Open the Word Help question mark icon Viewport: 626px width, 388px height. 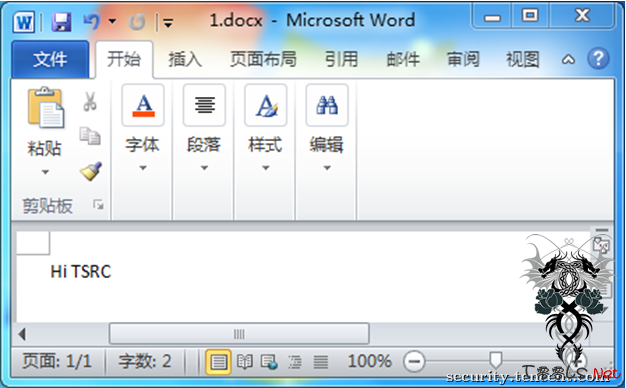(x=598, y=59)
